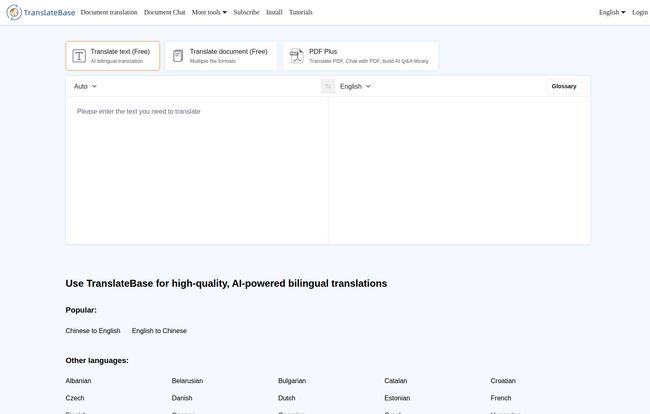Open Document translation from the navbar
Viewport: 650px width, 414px height.
pyautogui.click(x=109, y=13)
